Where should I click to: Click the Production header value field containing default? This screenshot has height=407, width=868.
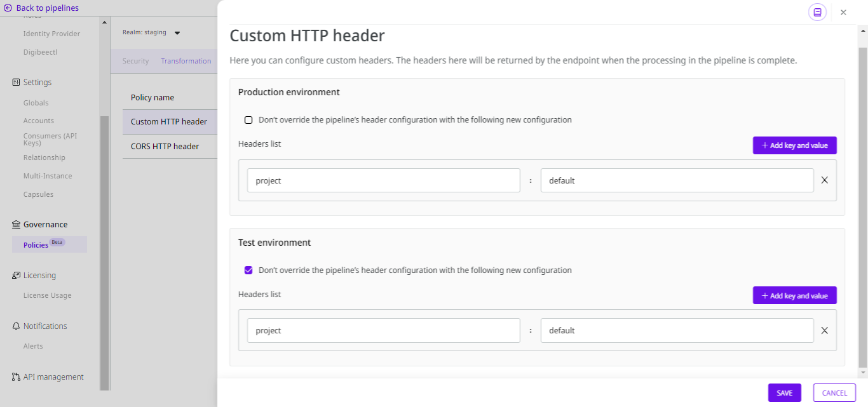pyautogui.click(x=677, y=180)
